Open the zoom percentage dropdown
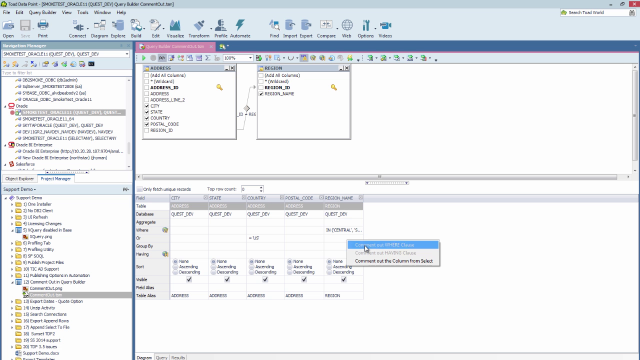Viewport: 640px width, 360px height. 250,58
